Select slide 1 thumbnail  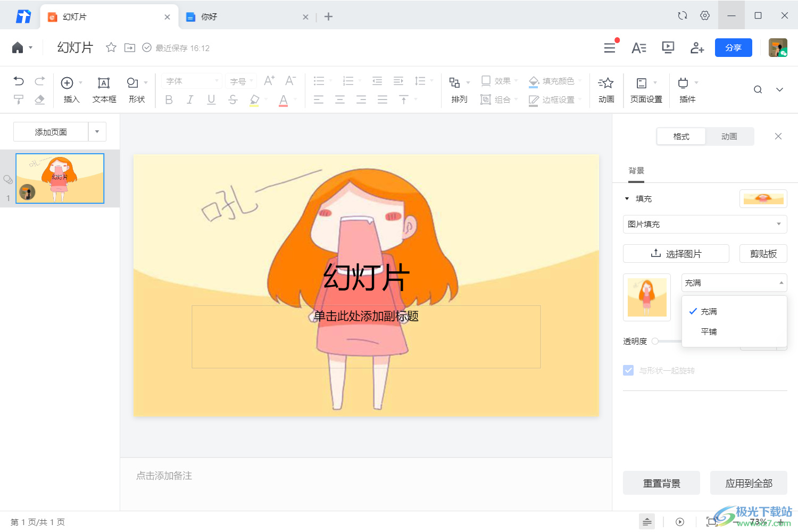click(x=60, y=178)
